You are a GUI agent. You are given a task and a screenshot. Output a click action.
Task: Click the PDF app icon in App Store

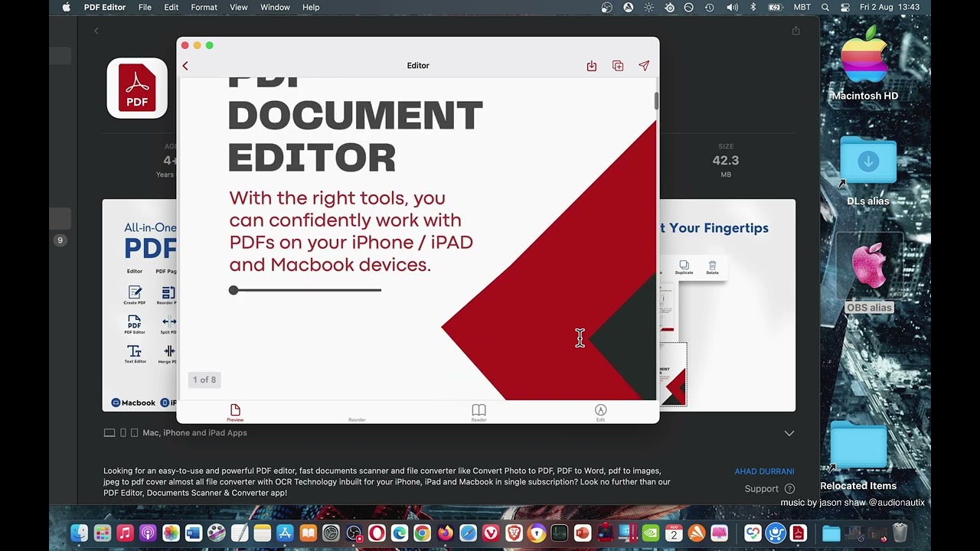click(137, 88)
